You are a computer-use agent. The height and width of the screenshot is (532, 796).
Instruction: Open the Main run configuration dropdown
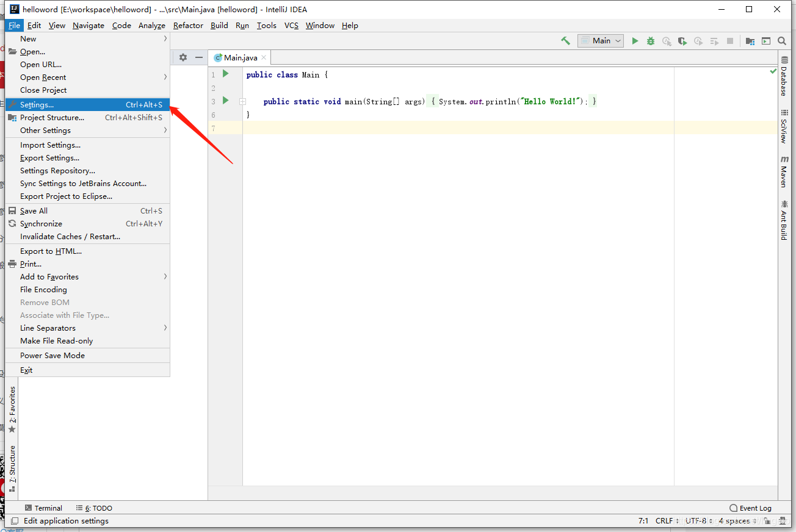coord(601,41)
